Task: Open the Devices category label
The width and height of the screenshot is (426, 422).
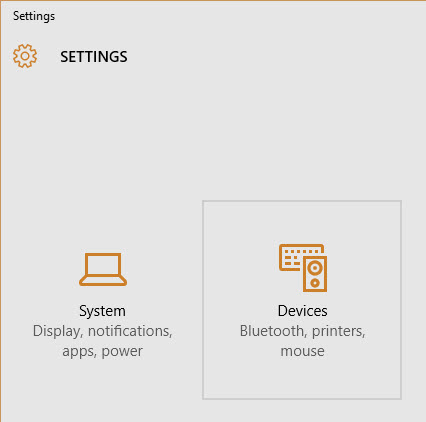Action: coord(303,311)
